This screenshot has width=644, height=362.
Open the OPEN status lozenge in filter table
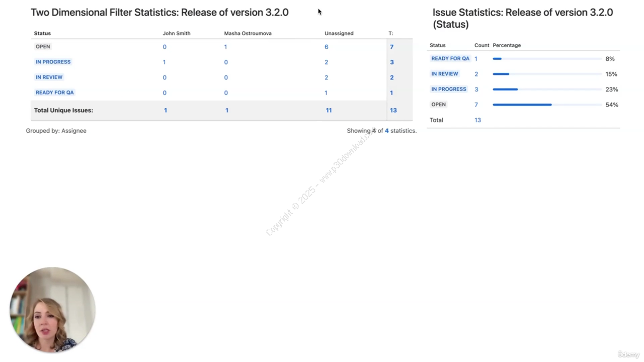tap(43, 47)
